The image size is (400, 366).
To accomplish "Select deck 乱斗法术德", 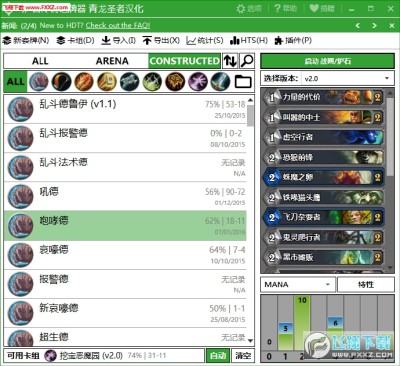I will click(x=125, y=167).
